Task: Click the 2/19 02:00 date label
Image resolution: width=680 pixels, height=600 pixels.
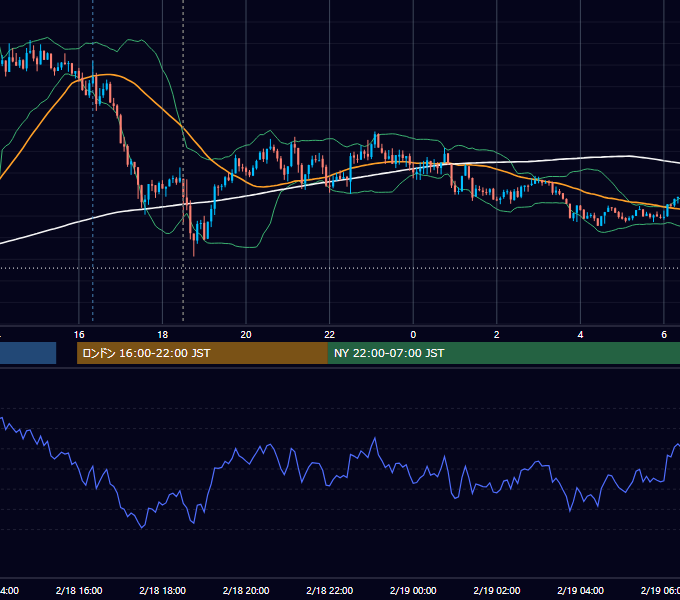Action: click(x=497, y=590)
